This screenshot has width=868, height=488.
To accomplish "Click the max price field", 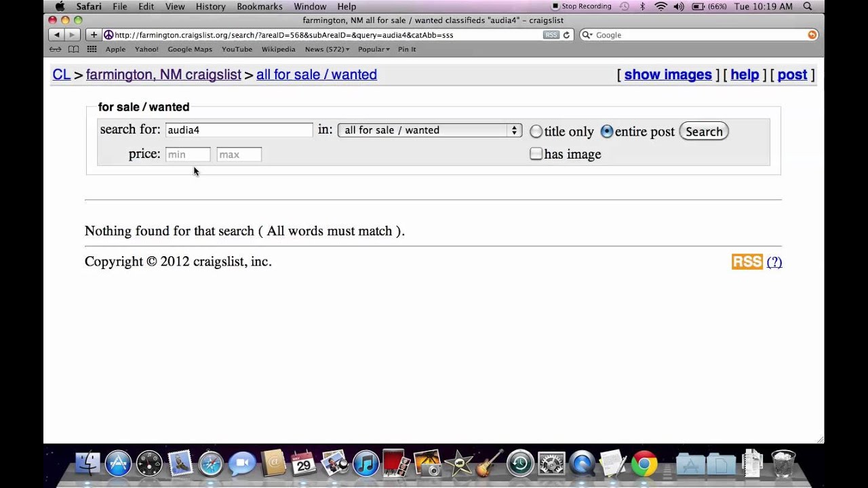I will click(x=239, y=155).
